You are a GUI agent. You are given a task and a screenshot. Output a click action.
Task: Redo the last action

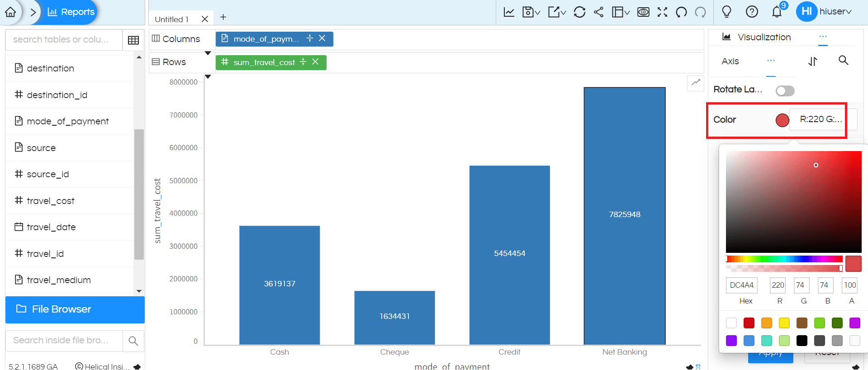pyautogui.click(x=700, y=12)
